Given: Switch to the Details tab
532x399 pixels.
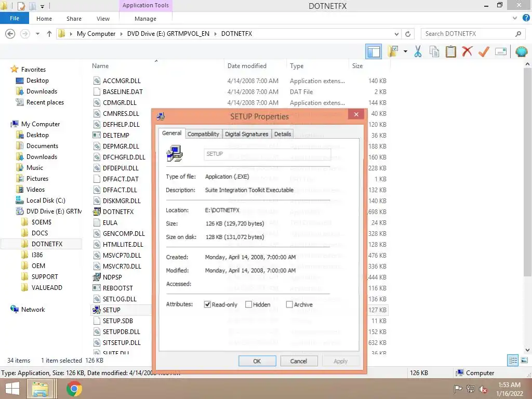Looking at the screenshot, I should (283, 134).
